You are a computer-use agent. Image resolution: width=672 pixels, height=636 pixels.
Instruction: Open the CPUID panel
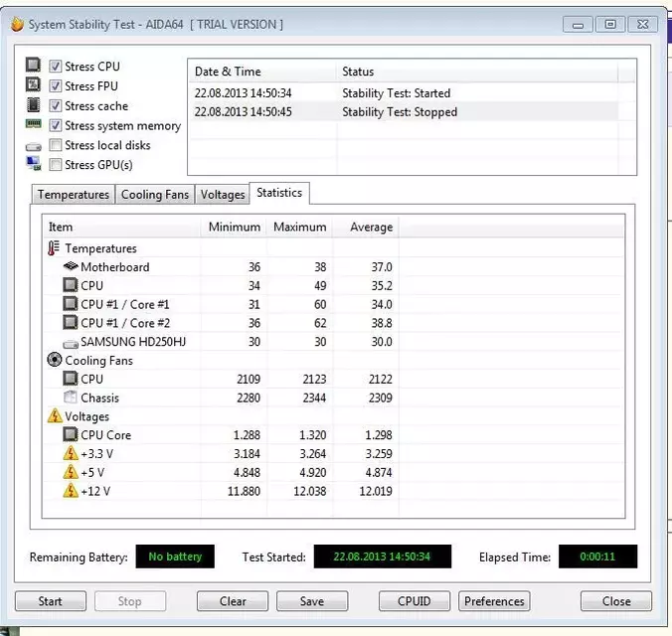[x=415, y=601]
